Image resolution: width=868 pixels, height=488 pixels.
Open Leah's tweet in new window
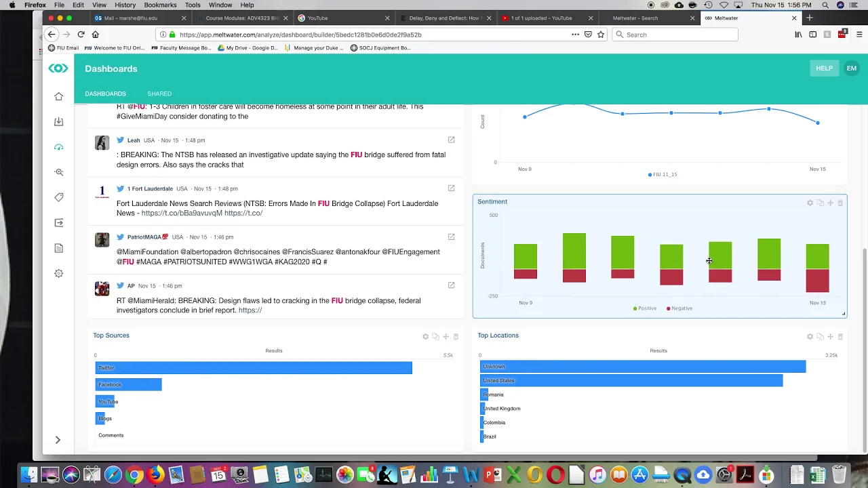[451, 140]
